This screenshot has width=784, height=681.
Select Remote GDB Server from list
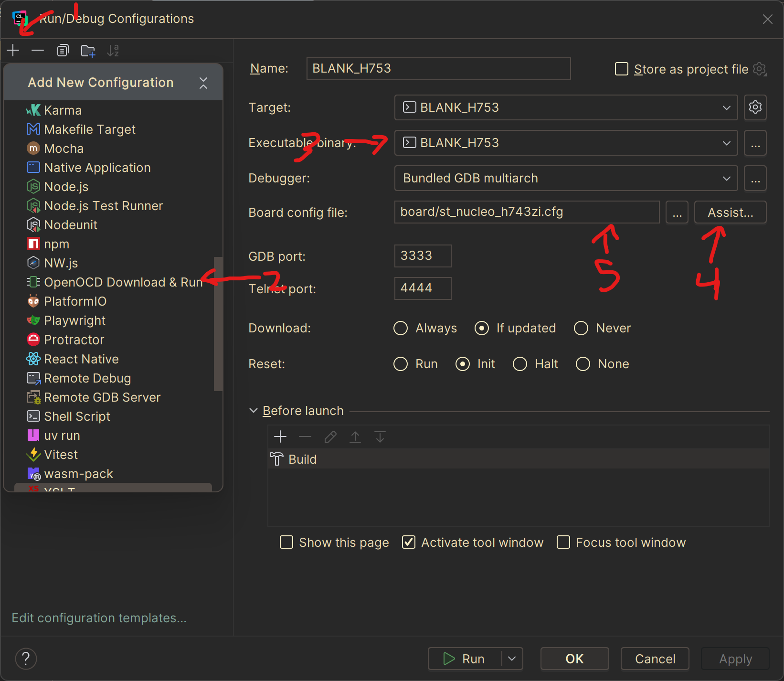click(x=102, y=397)
